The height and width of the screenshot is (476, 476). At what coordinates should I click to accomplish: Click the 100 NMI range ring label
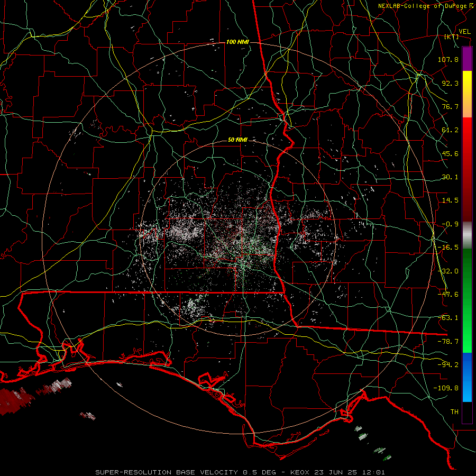[237, 42]
